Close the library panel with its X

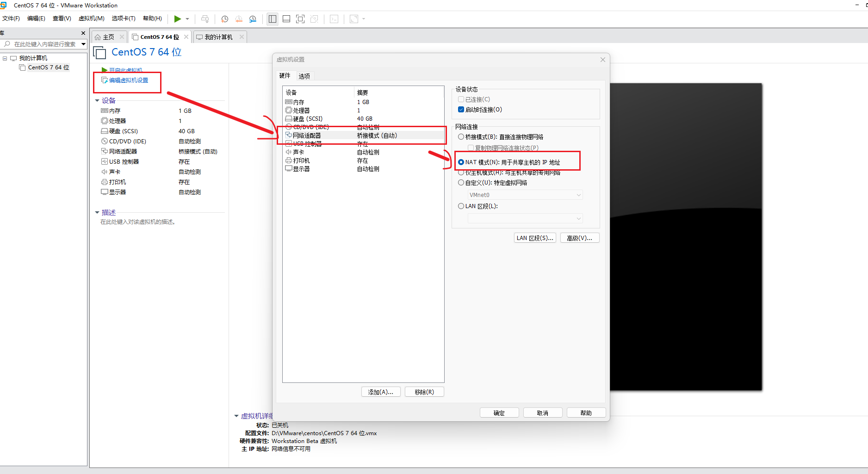83,33
